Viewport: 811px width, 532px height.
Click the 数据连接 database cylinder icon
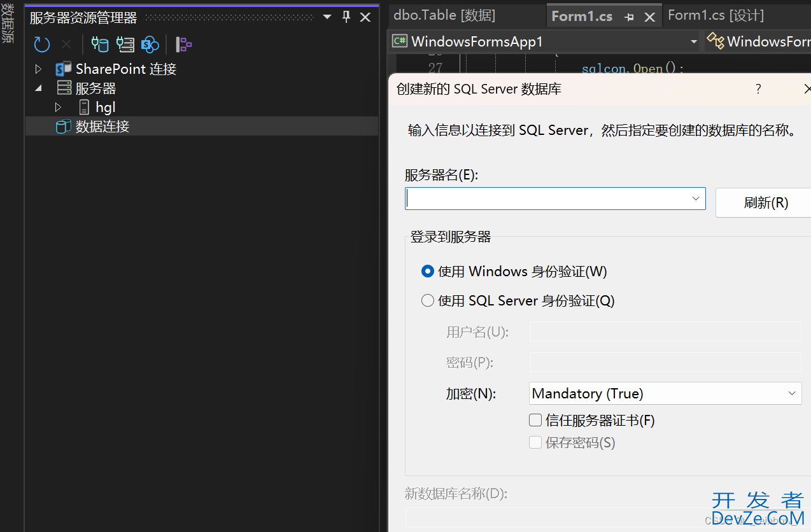point(64,127)
